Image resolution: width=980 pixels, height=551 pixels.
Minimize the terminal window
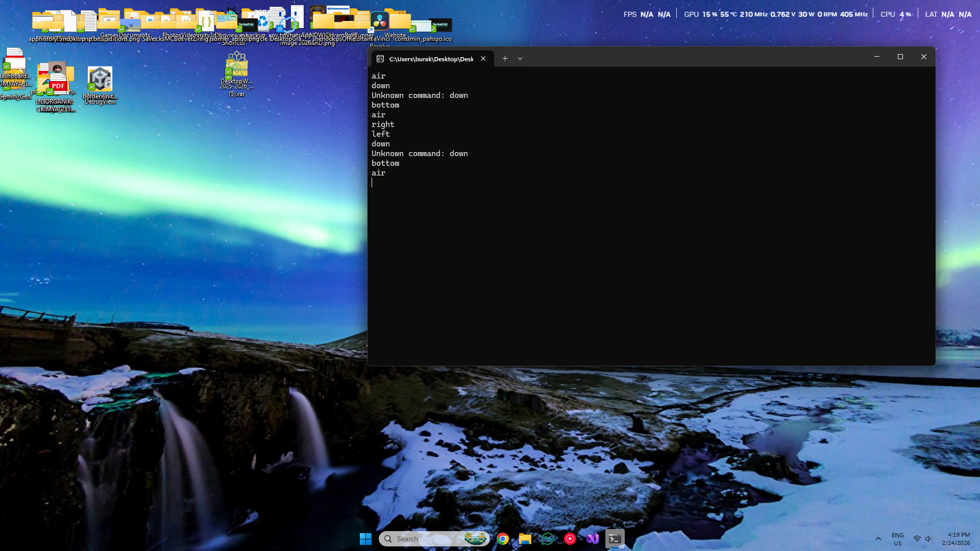coord(877,57)
